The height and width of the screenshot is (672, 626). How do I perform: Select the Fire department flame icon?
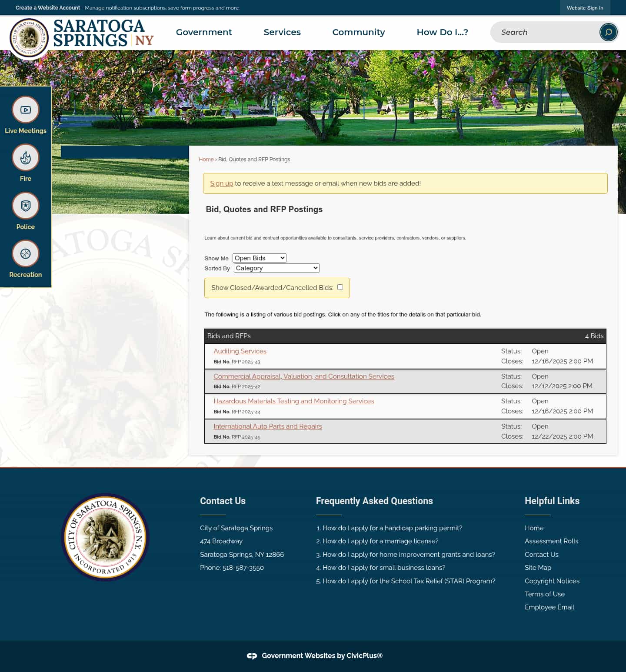click(x=25, y=157)
